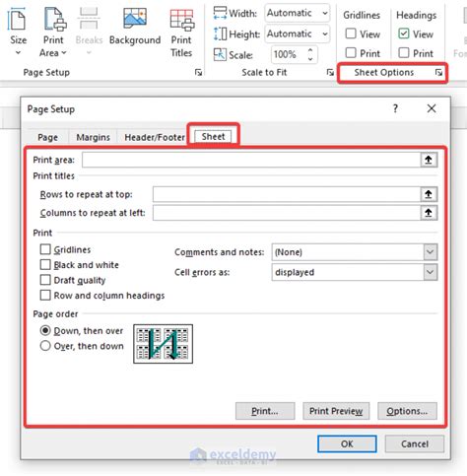Check Gridlines in the Print section
The height and width of the screenshot is (476, 467).
[45, 249]
